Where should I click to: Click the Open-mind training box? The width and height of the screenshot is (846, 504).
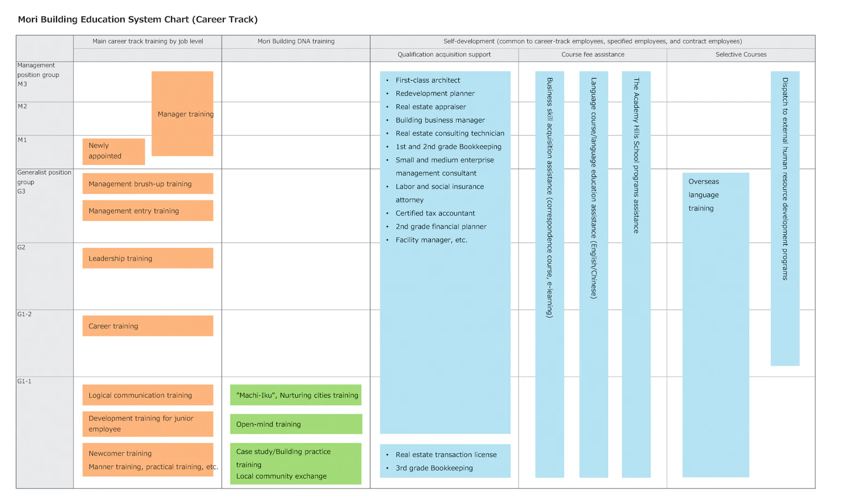pyautogui.click(x=296, y=424)
